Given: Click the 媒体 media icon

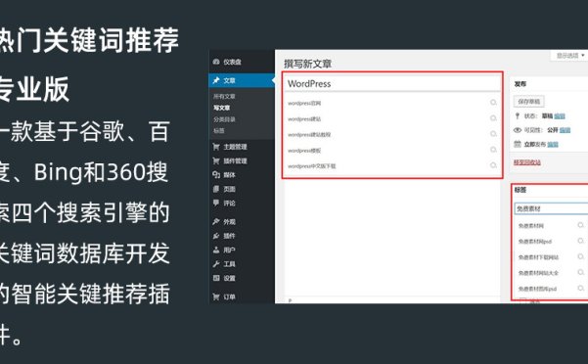Looking at the screenshot, I should (216, 175).
